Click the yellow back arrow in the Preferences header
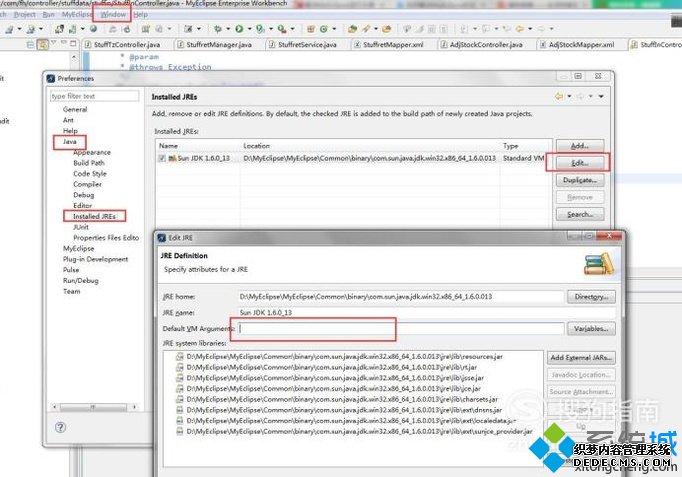Image resolution: width=682 pixels, height=477 pixels. (x=559, y=97)
